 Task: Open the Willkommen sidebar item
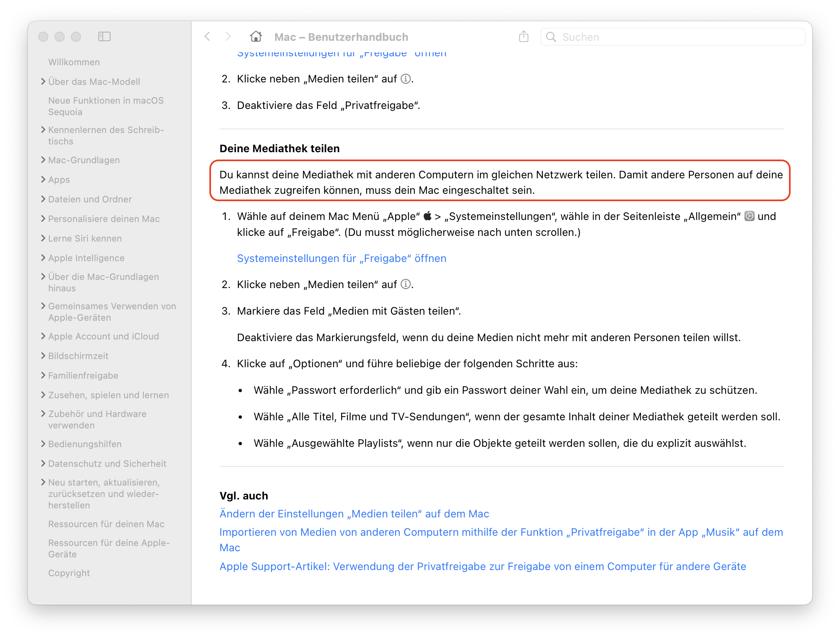point(74,62)
